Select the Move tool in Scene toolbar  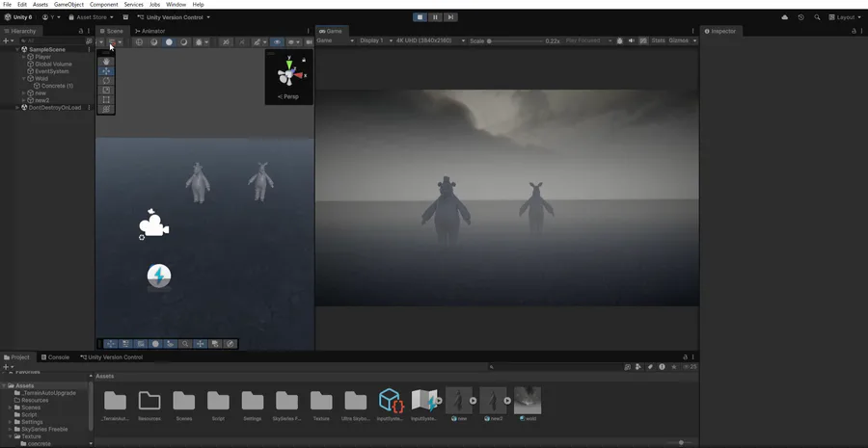[x=106, y=71]
